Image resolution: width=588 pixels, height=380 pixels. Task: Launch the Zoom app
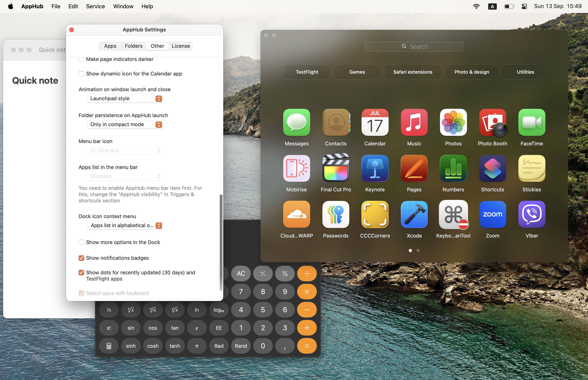pyautogui.click(x=492, y=214)
